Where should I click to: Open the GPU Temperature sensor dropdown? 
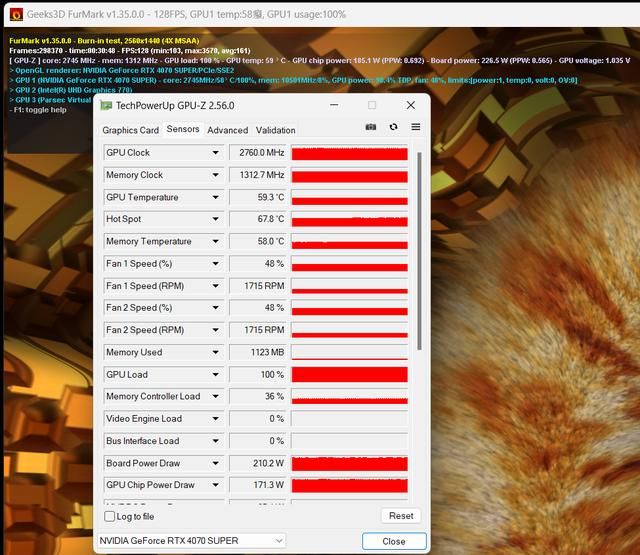click(x=215, y=197)
